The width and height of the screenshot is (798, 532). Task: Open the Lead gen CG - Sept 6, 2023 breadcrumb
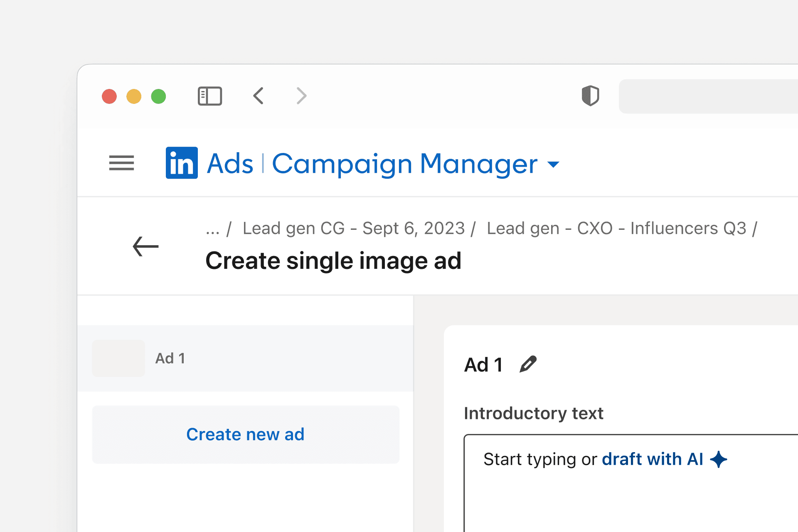coord(353,228)
